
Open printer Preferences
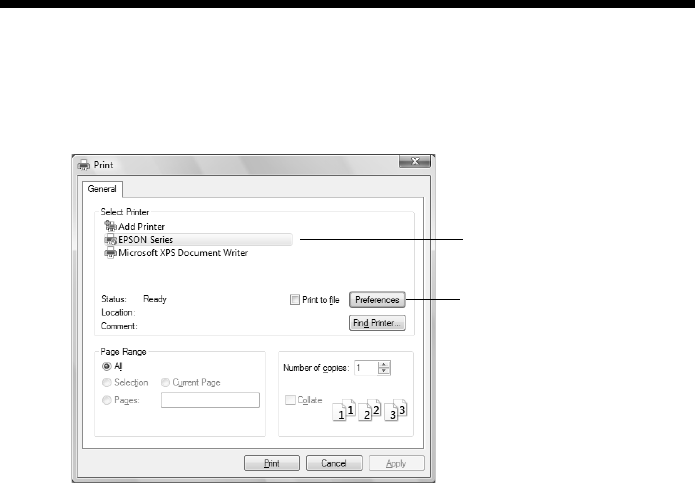(x=377, y=300)
